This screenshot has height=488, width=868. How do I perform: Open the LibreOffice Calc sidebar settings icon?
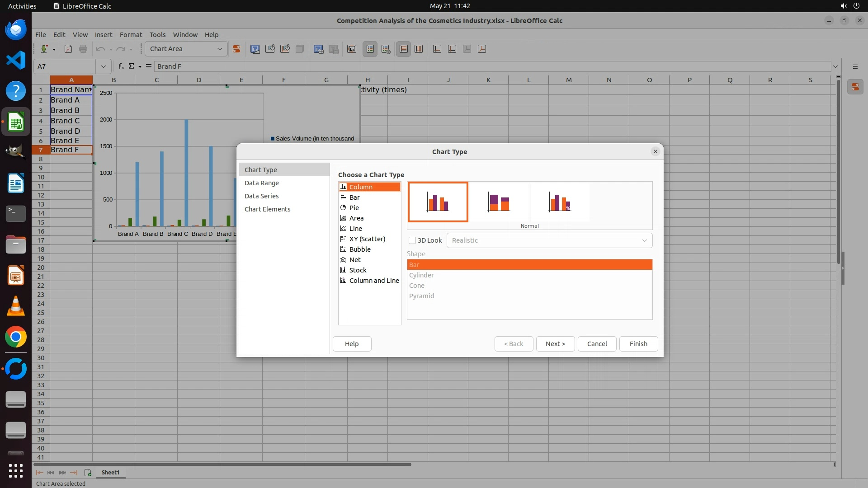pyautogui.click(x=855, y=66)
